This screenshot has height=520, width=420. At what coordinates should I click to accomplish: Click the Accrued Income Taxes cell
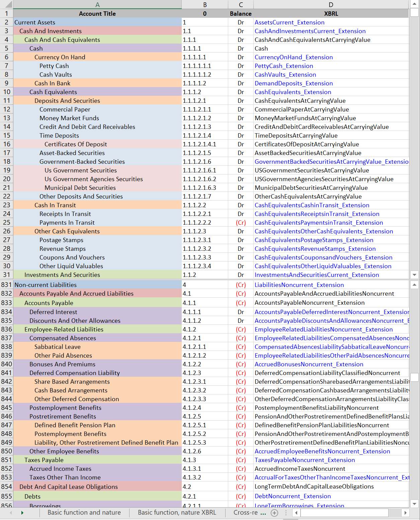click(x=97, y=468)
